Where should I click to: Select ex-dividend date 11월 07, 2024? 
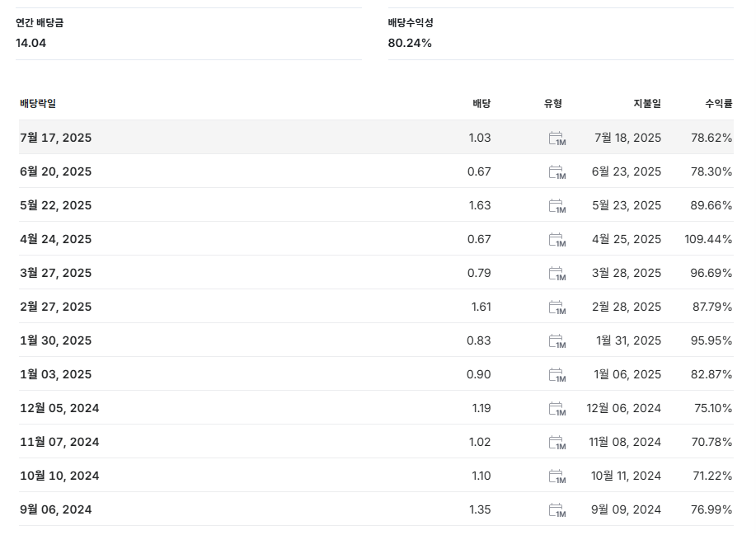click(59, 442)
